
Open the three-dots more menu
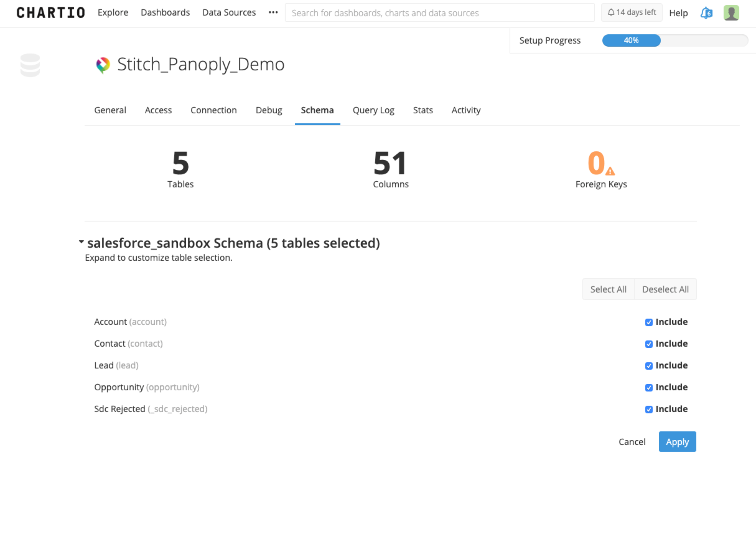[x=273, y=12]
